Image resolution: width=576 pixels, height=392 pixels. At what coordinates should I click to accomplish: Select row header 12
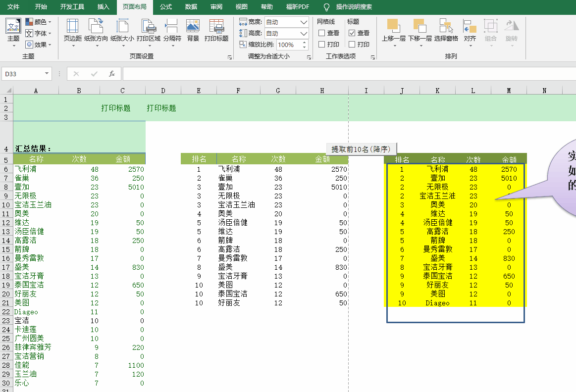pos(6,223)
